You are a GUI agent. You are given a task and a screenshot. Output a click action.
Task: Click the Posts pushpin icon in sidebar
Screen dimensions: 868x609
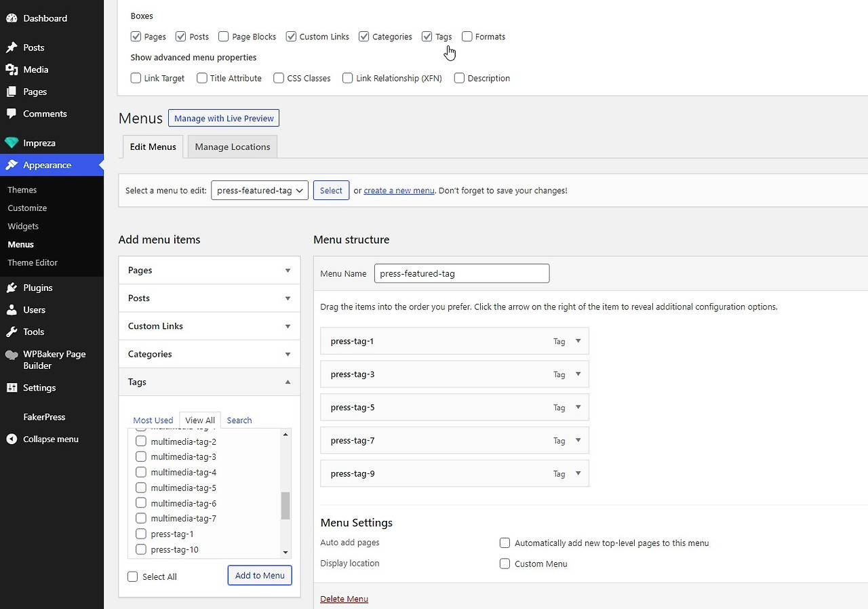point(12,47)
